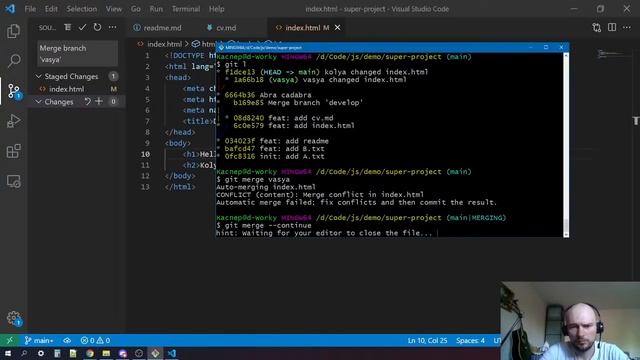Open the Windows Start menu
Viewport: 640px width, 360px height.
pos(8,353)
